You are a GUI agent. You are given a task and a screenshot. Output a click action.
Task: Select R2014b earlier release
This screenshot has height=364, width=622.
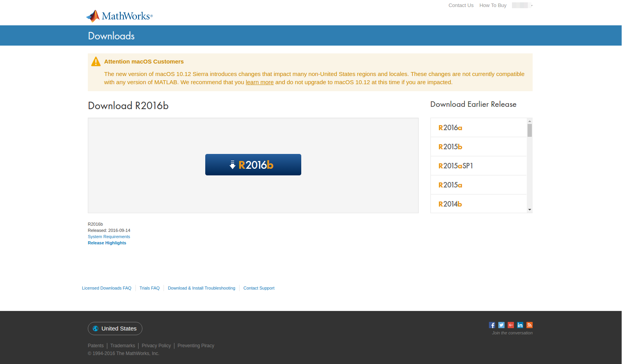tap(479, 204)
